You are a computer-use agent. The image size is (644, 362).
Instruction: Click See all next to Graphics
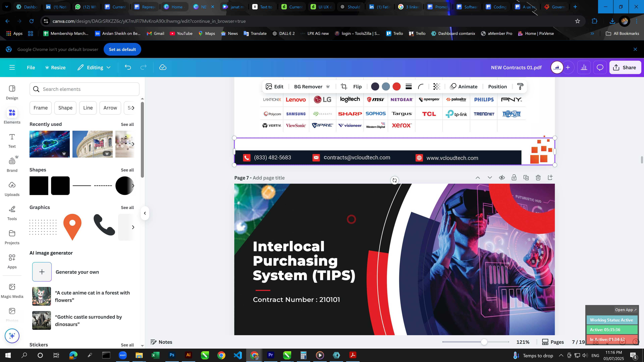tap(127, 208)
